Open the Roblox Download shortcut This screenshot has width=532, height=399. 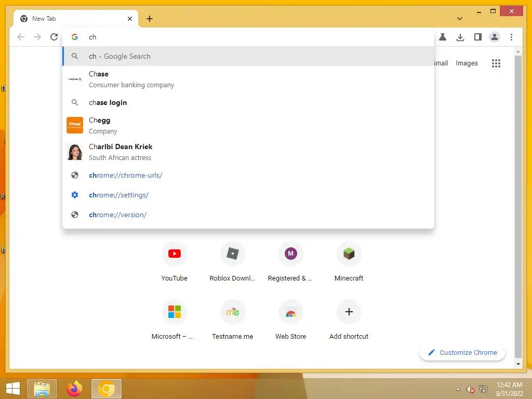(232, 262)
